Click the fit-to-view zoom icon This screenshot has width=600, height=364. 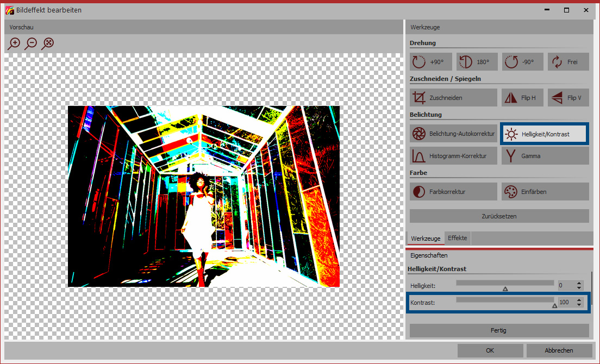coord(48,43)
